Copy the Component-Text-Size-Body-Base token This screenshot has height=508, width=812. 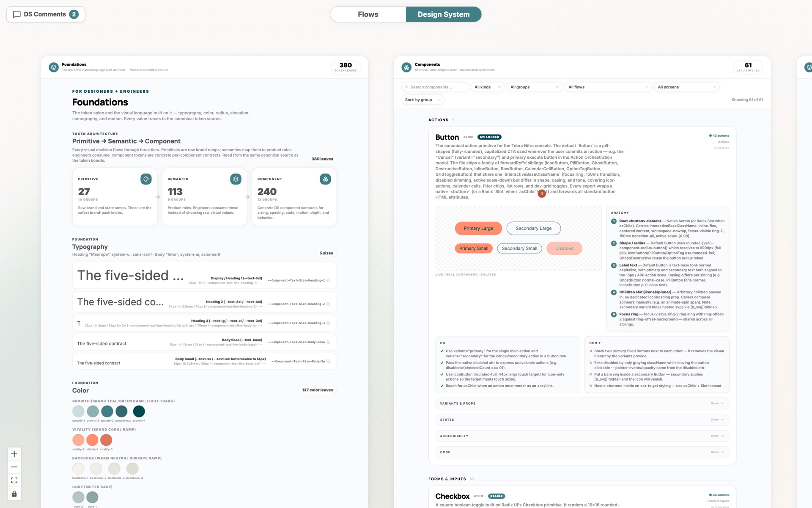[x=328, y=342]
